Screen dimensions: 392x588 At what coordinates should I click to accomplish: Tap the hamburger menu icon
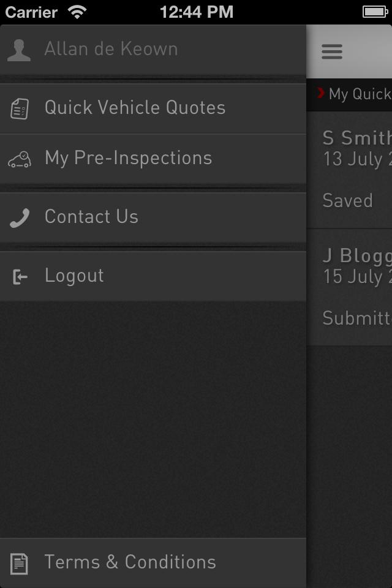click(x=332, y=51)
